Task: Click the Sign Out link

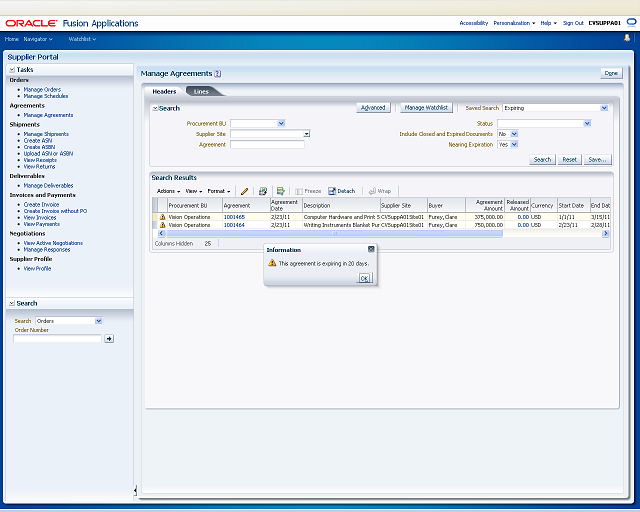Action: tap(573, 23)
